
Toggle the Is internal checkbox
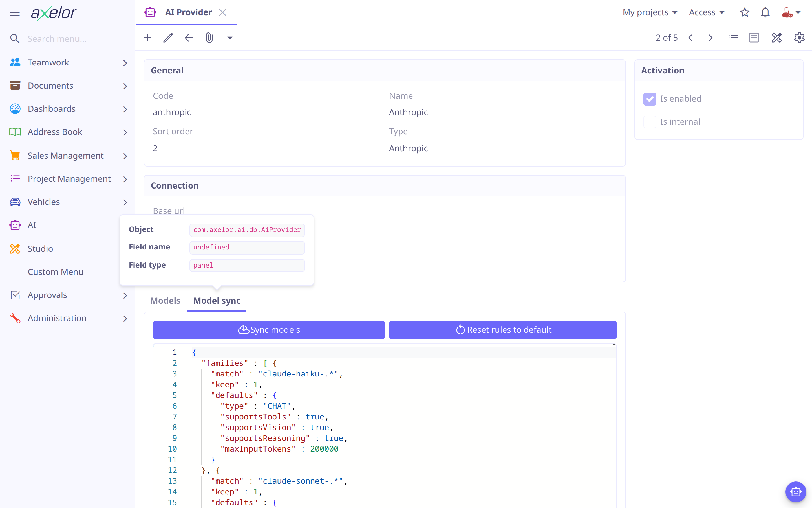(650, 122)
